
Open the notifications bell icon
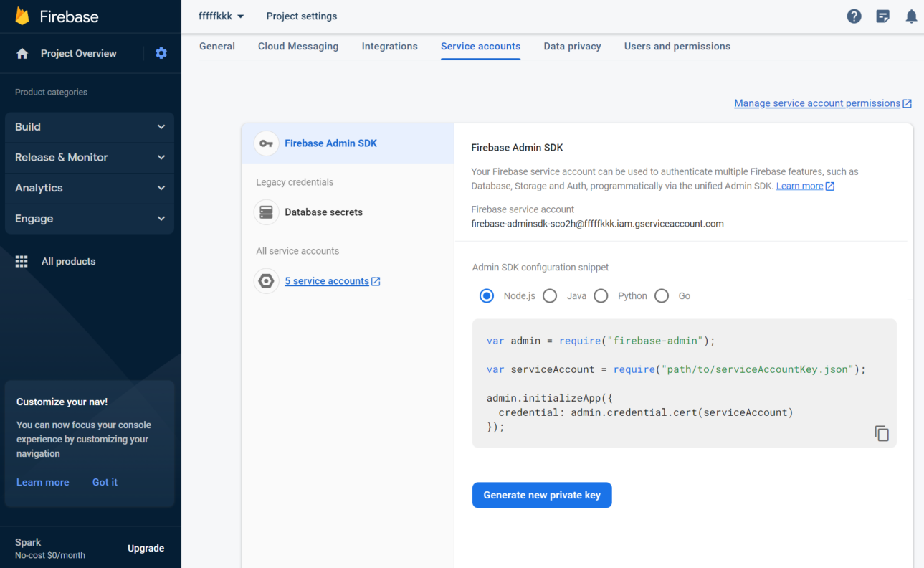click(911, 16)
